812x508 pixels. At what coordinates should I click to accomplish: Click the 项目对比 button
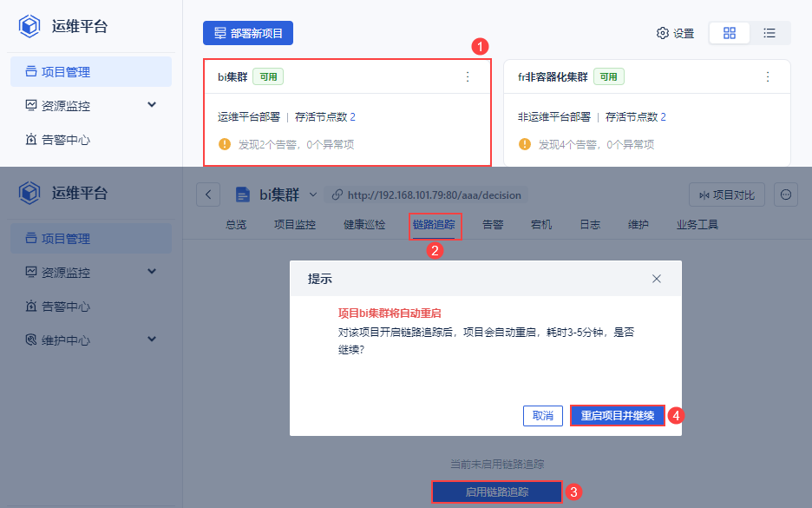(x=727, y=195)
